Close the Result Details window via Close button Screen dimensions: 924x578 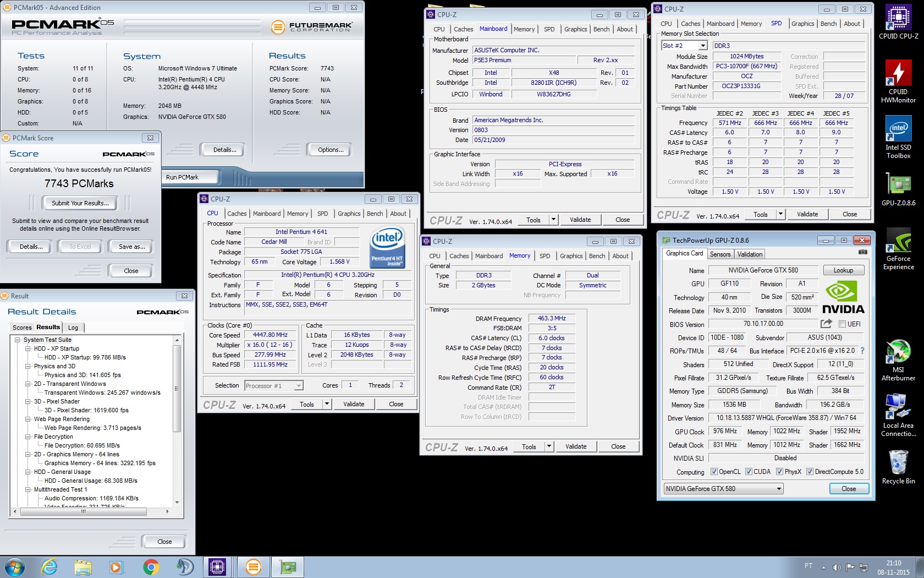pyautogui.click(x=164, y=542)
